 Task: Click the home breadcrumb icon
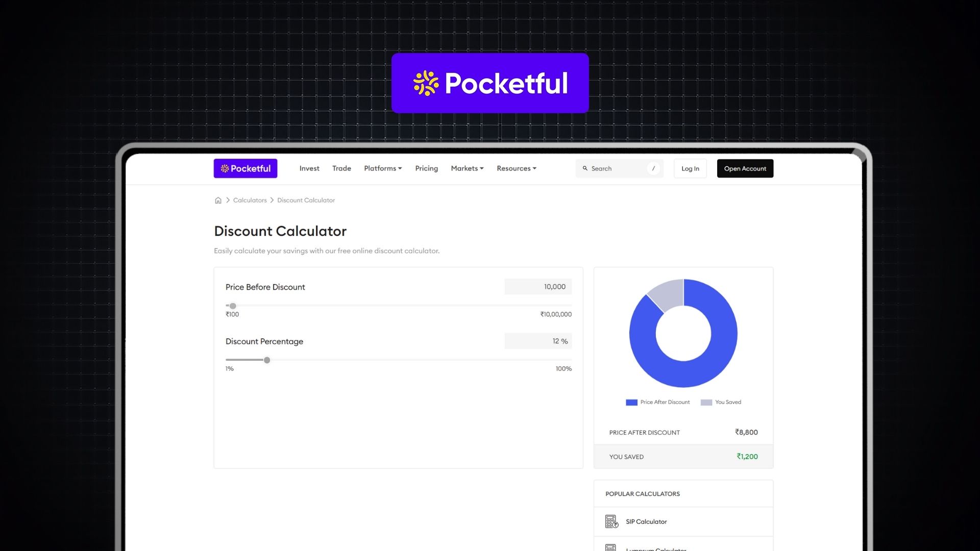(x=218, y=200)
